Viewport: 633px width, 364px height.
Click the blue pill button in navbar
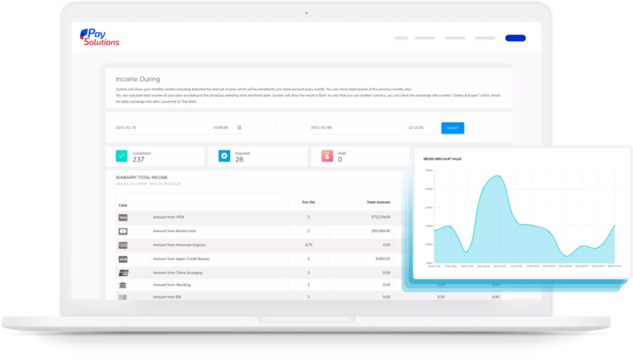point(515,38)
